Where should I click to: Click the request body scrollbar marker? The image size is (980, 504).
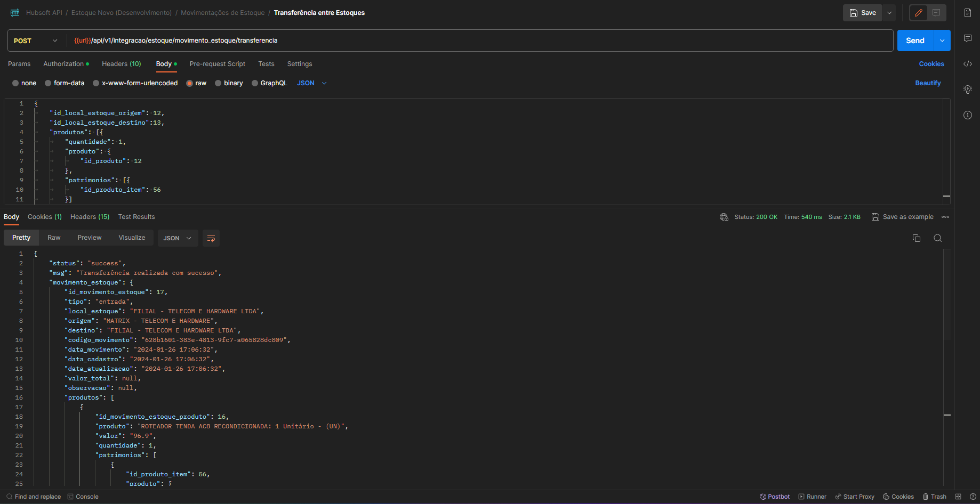coord(947,196)
